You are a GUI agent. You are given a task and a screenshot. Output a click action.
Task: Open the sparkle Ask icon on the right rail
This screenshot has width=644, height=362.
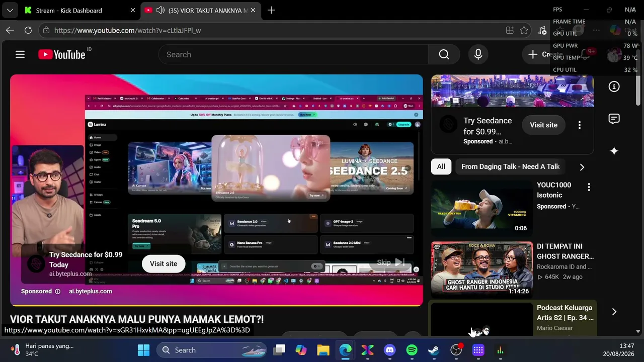point(614,151)
